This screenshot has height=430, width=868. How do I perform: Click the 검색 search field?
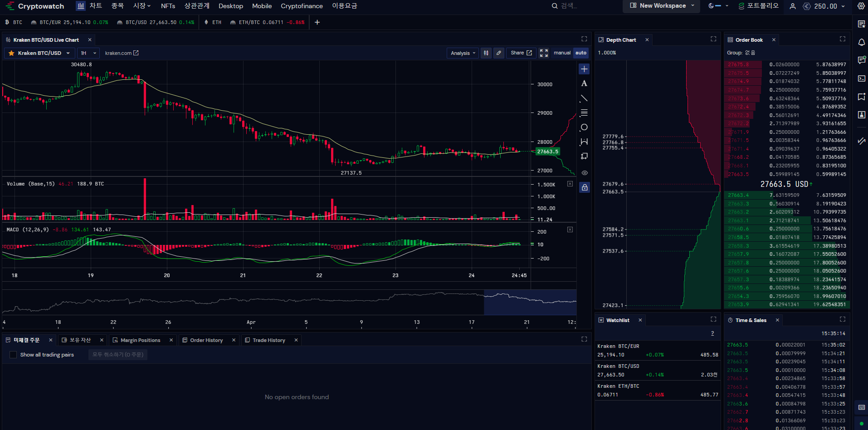coord(569,6)
